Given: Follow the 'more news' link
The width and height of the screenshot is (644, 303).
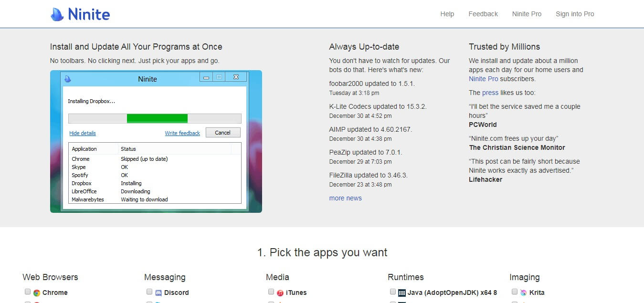Looking at the screenshot, I should [x=345, y=199].
